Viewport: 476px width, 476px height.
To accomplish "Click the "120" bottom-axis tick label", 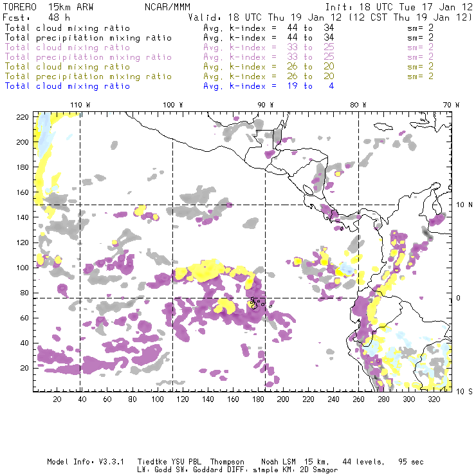I will [x=183, y=399].
